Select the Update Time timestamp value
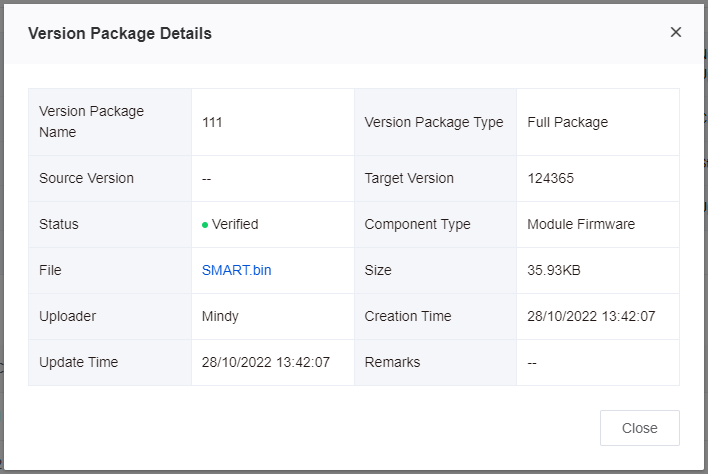 (x=266, y=362)
